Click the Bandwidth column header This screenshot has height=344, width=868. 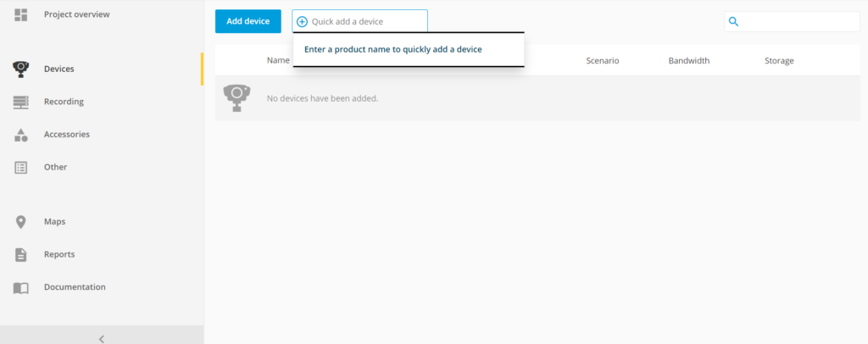click(688, 61)
